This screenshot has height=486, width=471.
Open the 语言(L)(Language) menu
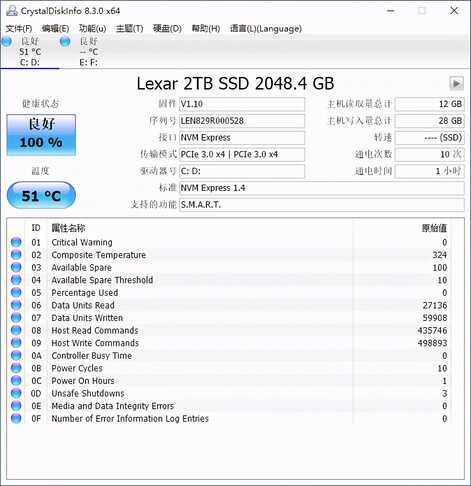click(266, 29)
